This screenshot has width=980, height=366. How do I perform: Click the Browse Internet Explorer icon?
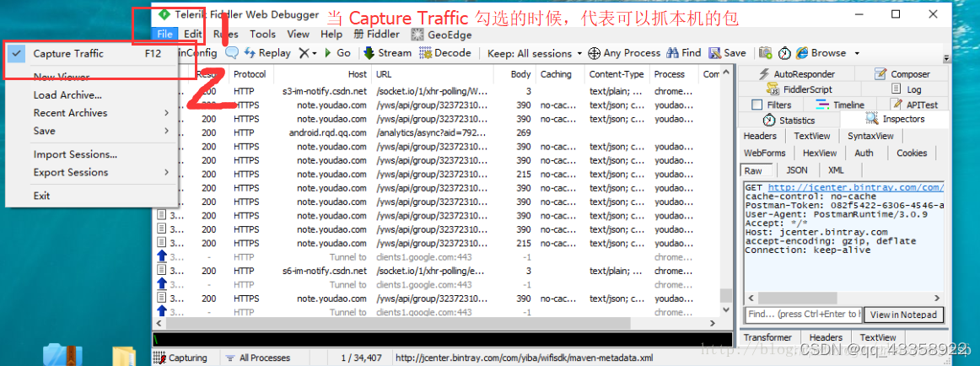click(802, 53)
